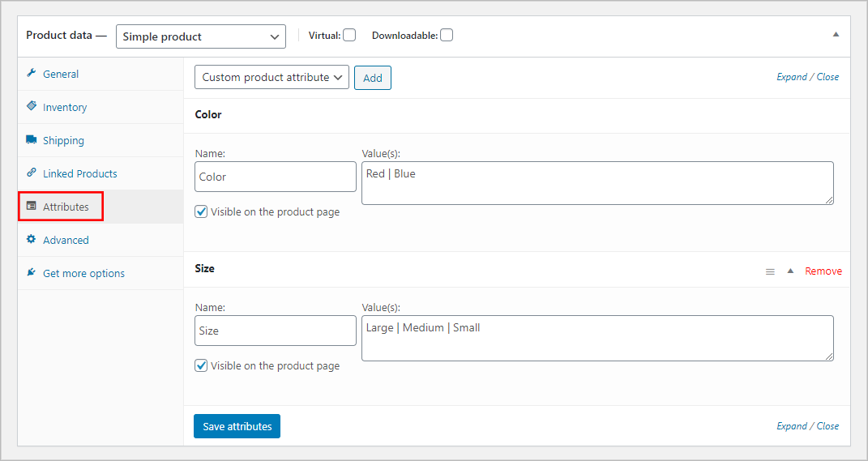Viewport: 868px width, 461px height.
Task: Uncheck Visible on product page for Color
Action: (x=202, y=211)
